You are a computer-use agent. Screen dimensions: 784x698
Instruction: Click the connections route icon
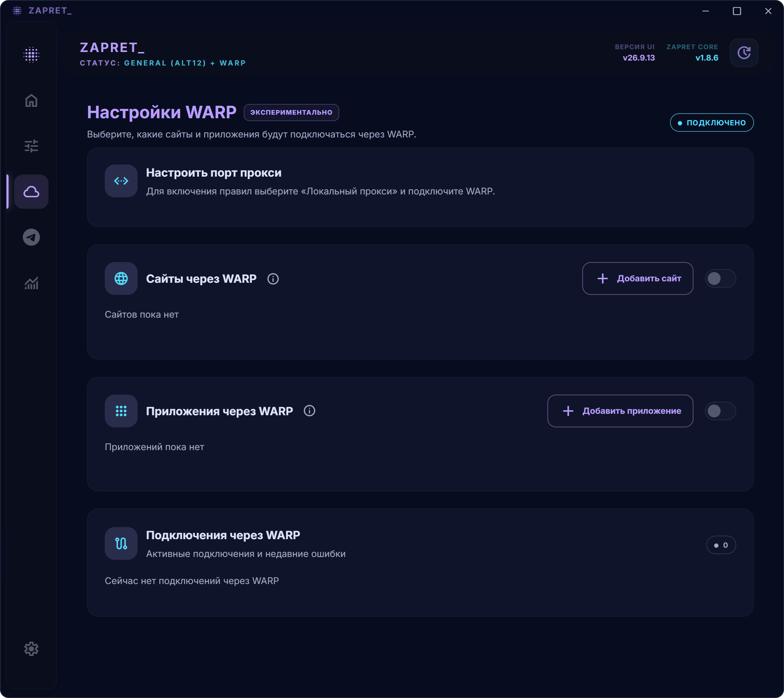(x=121, y=543)
